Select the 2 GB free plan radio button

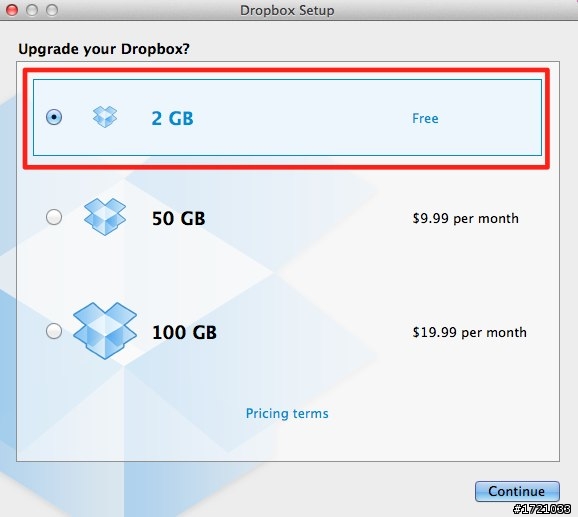coord(54,117)
